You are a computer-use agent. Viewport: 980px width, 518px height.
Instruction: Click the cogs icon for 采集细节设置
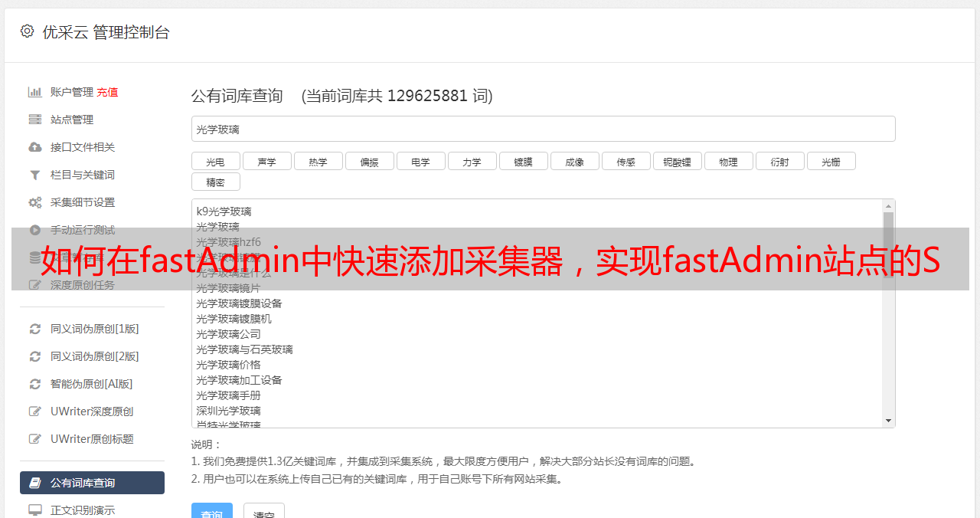pos(35,202)
